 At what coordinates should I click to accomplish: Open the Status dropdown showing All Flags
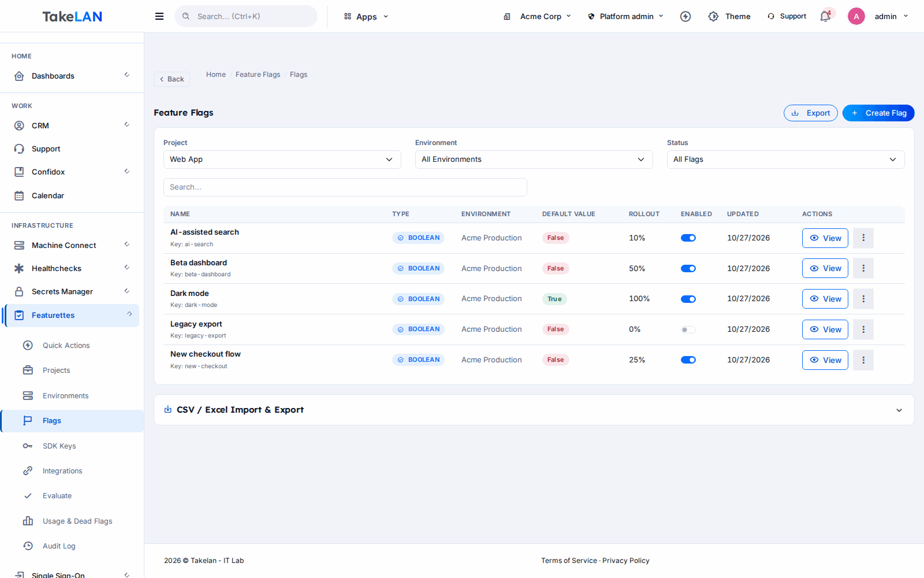coord(786,160)
